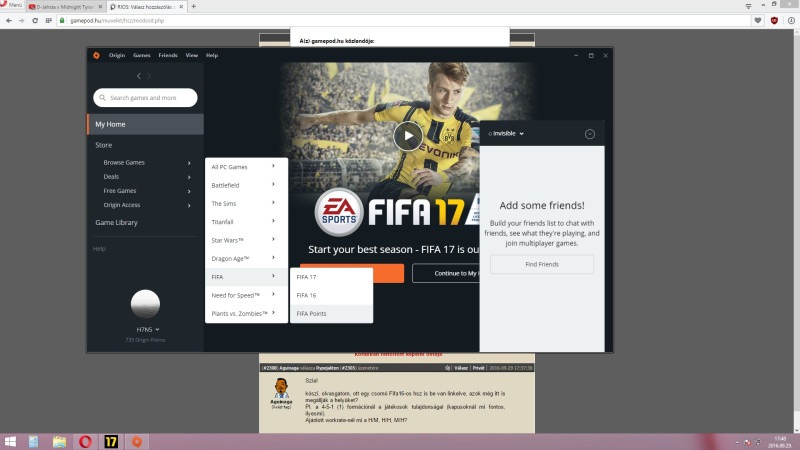The height and width of the screenshot is (450, 800).
Task: Open the Origin menu
Action: tap(117, 55)
